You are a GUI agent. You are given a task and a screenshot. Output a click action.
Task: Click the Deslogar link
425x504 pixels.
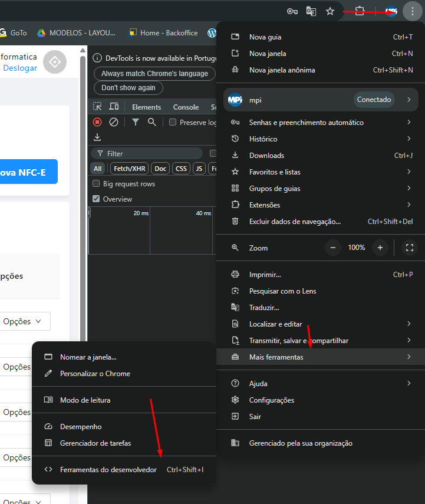pos(20,68)
